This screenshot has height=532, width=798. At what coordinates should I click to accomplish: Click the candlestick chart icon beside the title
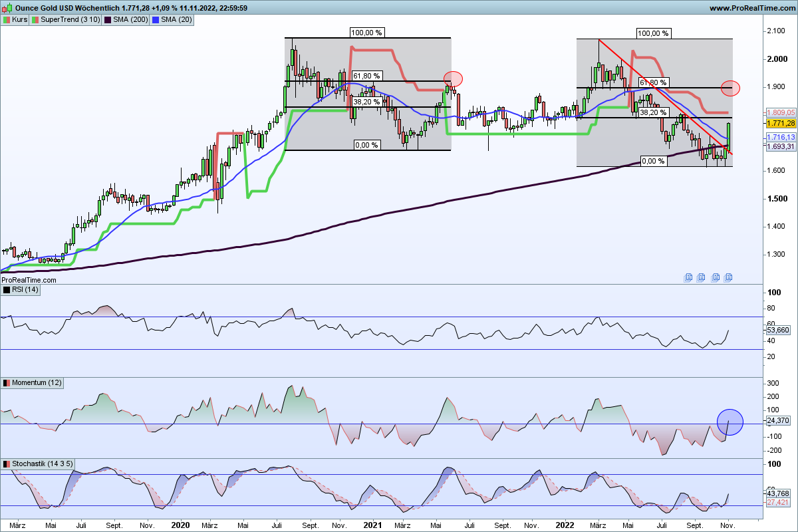pyautogui.click(x=7, y=8)
